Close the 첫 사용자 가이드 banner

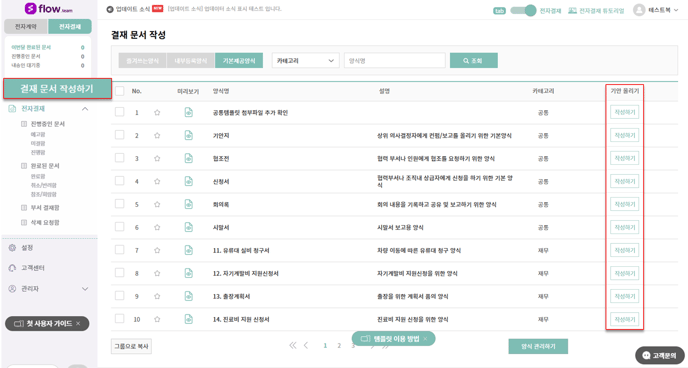click(78, 323)
